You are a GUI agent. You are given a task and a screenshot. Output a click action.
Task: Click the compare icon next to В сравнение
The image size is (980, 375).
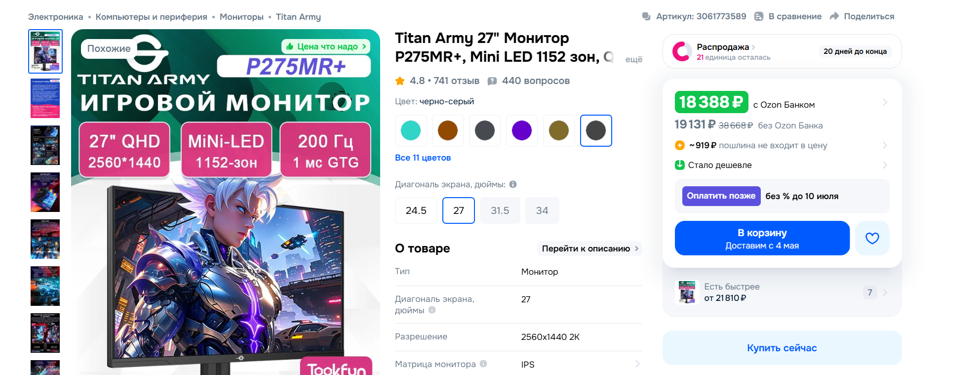(759, 16)
